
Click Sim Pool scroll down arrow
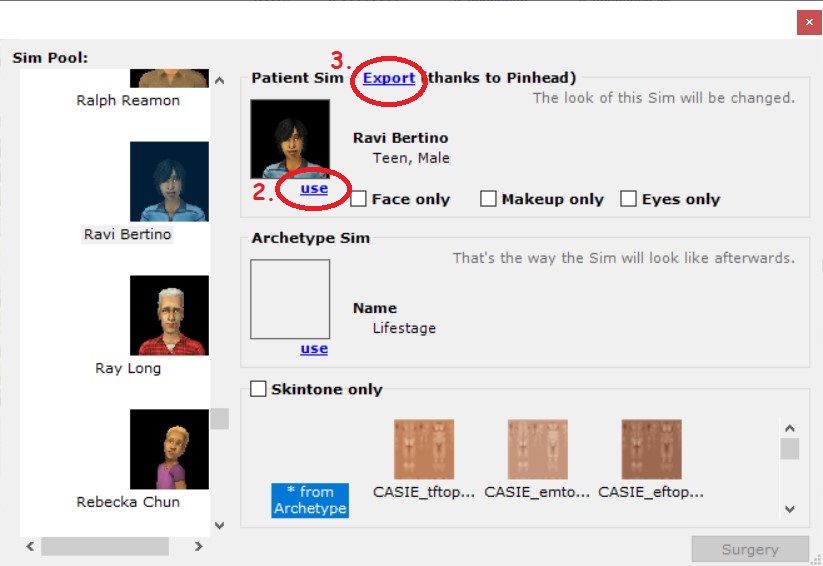point(219,525)
